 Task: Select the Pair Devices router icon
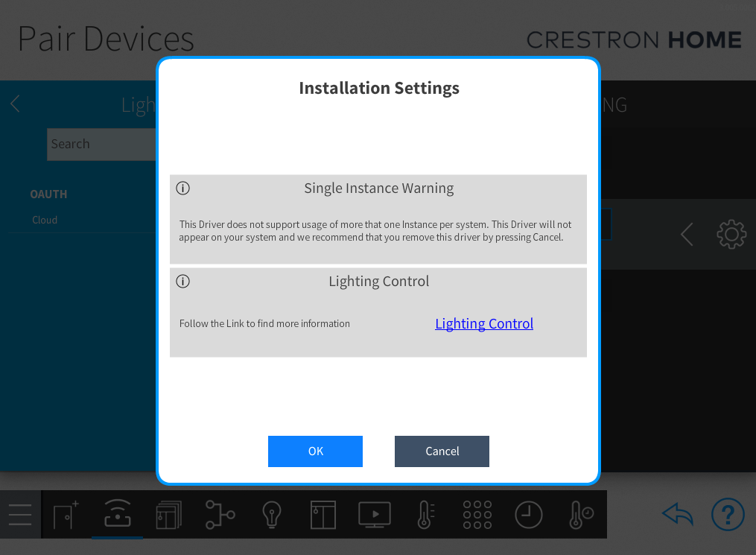118,513
